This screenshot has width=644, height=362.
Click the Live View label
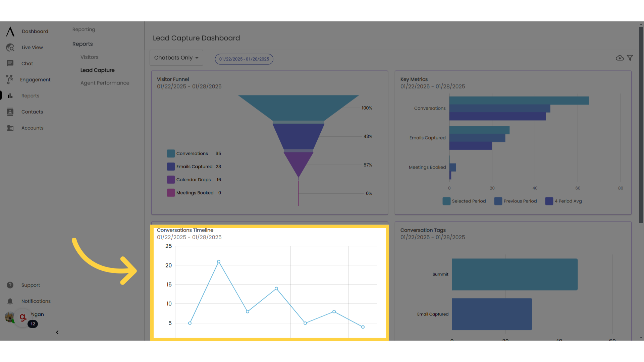pyautogui.click(x=32, y=48)
